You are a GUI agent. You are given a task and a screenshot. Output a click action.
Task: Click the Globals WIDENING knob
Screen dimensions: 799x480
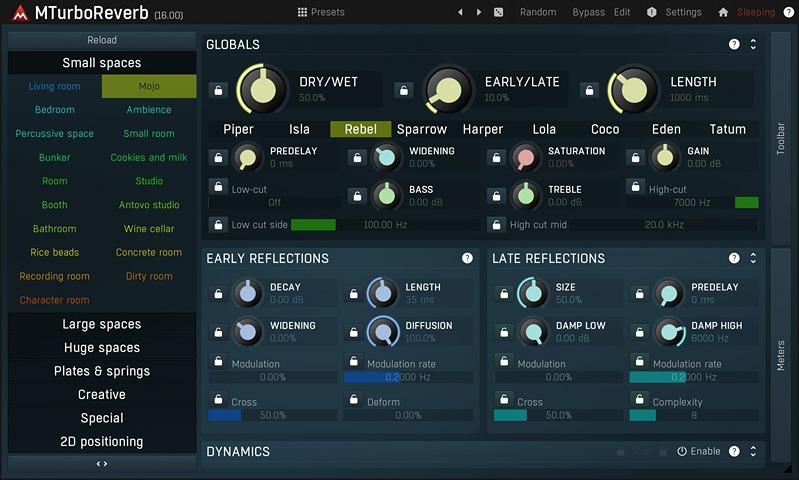[x=386, y=157]
